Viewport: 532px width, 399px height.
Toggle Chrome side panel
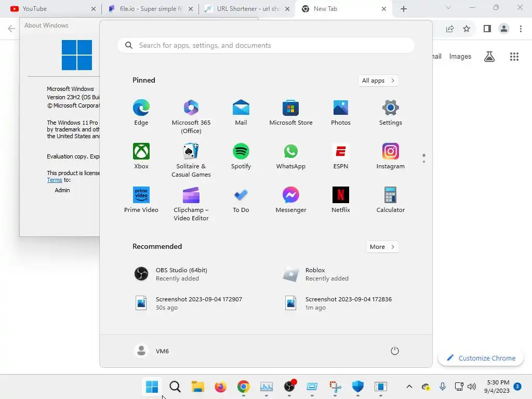coord(487,29)
